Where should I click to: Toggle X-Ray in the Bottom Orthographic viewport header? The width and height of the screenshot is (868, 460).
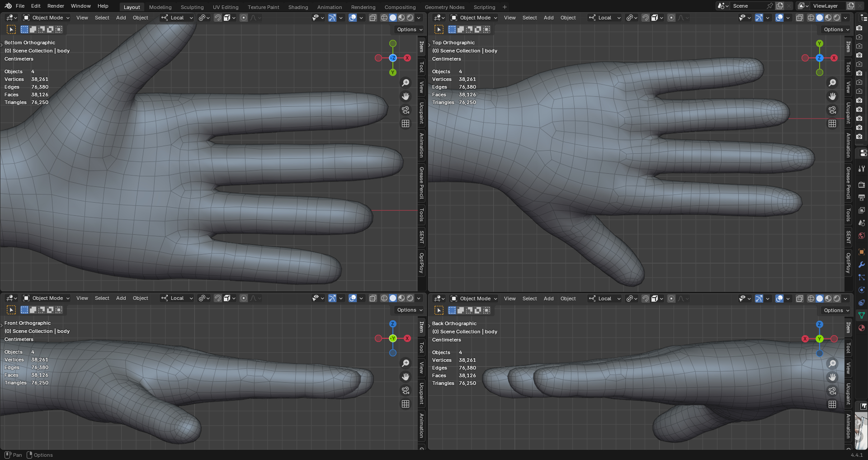373,18
